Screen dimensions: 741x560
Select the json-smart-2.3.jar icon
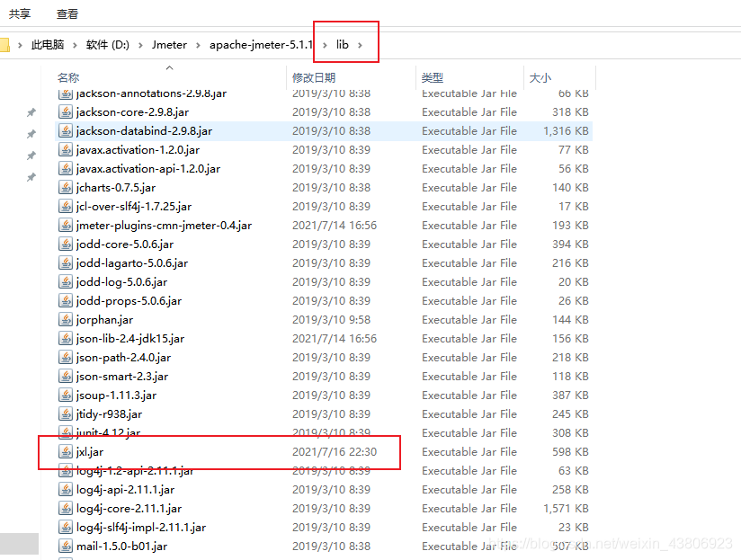(66, 376)
